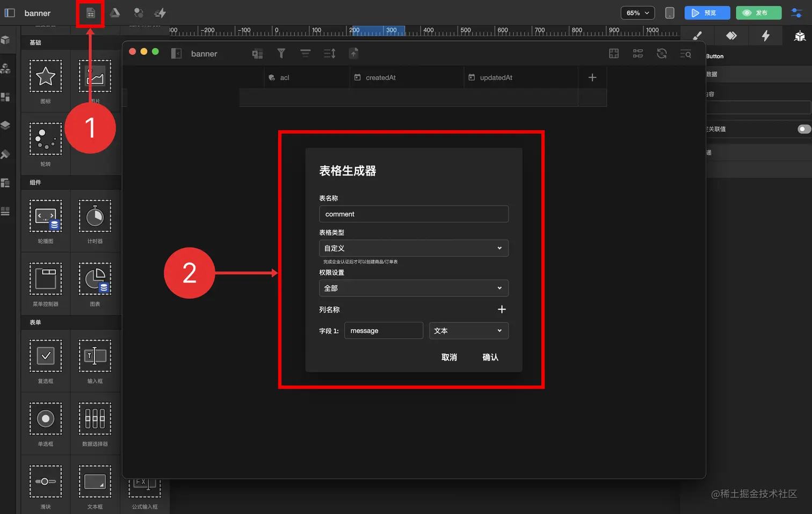Click the blue 预览 preview button

(x=707, y=13)
